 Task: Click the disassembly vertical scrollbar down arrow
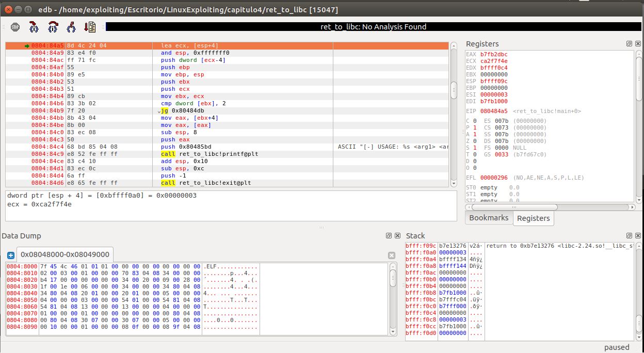click(454, 183)
